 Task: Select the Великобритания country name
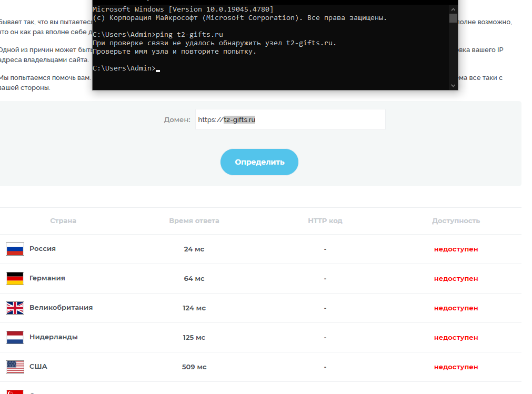coord(61,308)
